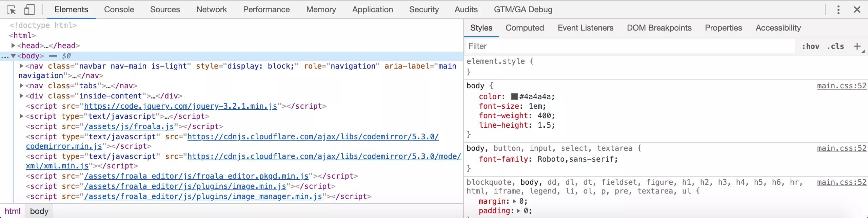Edit the line-height 1.5 value
Viewport: 868px width, 218px height.
pos(544,125)
